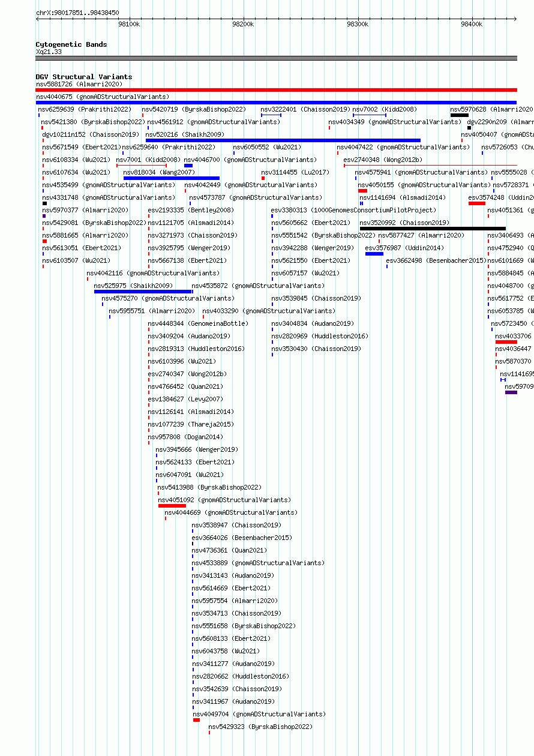The width and height of the screenshot is (534, 756).
Task: Click the black nsv4331748 square glyph
Action: coord(44,203)
